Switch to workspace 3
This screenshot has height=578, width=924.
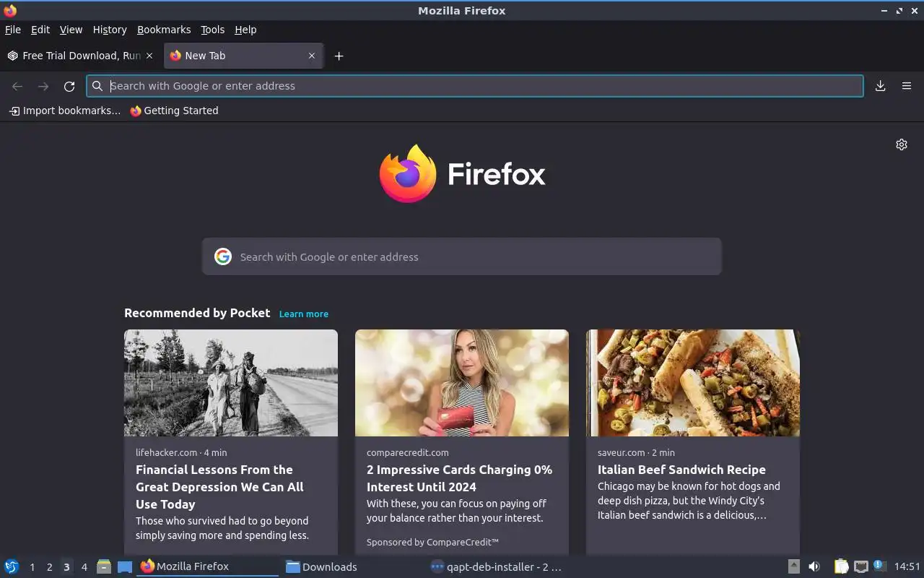pos(66,567)
